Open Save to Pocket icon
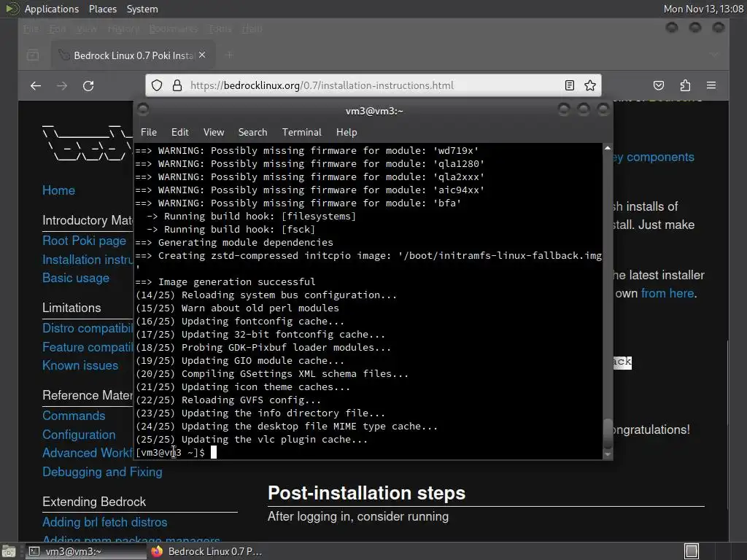747x560 pixels. (659, 86)
